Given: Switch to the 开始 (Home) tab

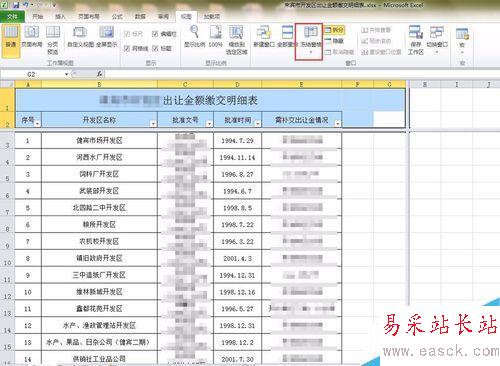Looking at the screenshot, I should coord(37,16).
